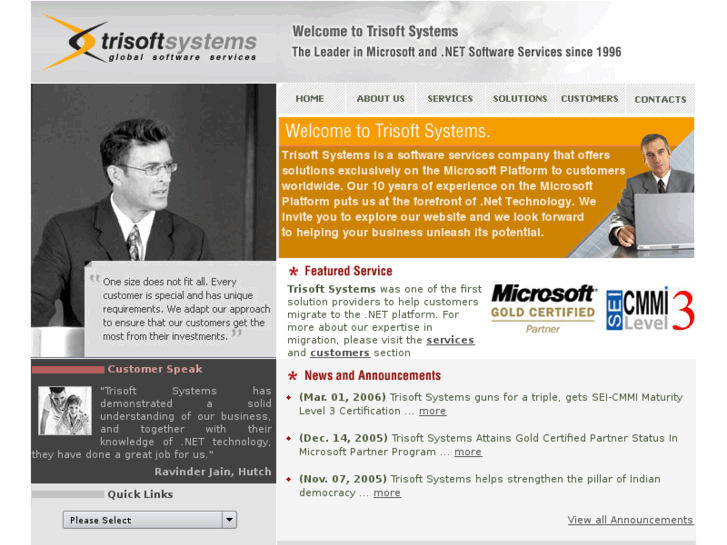The height and width of the screenshot is (545, 727).
Task: Select the CUSTOMERS menu item
Action: coord(589,99)
